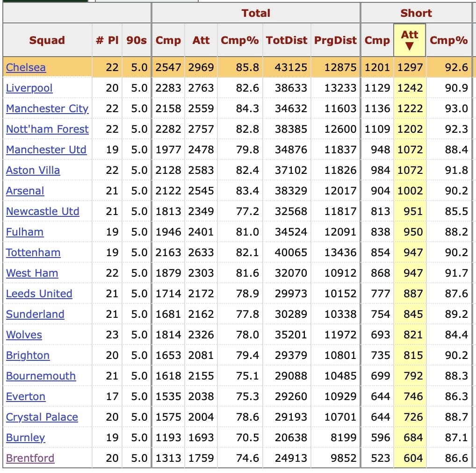Viewport: 476px width, 473px height.
Task: Sort by TotDist column header
Action: point(287,40)
